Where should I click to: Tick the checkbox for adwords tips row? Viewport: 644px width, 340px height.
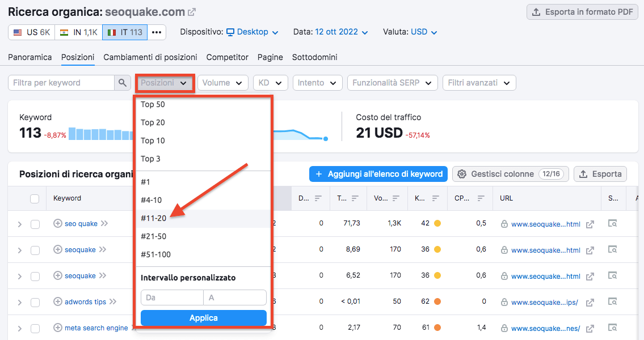click(35, 302)
